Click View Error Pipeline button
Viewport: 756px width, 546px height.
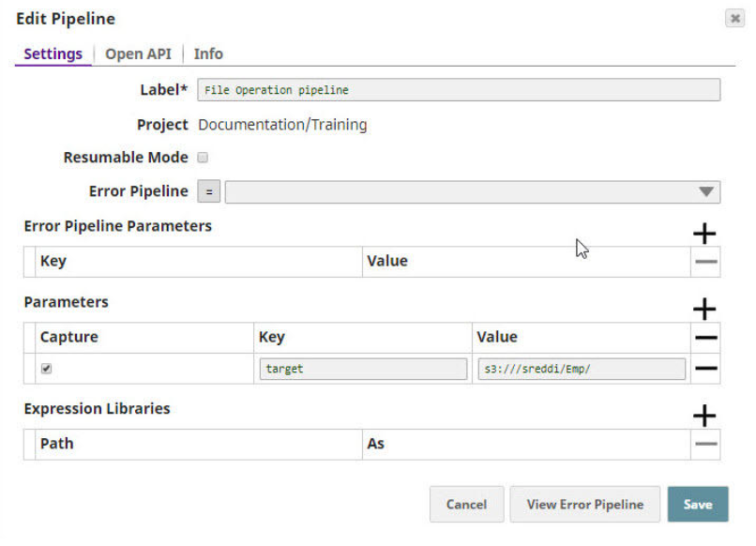pyautogui.click(x=584, y=504)
